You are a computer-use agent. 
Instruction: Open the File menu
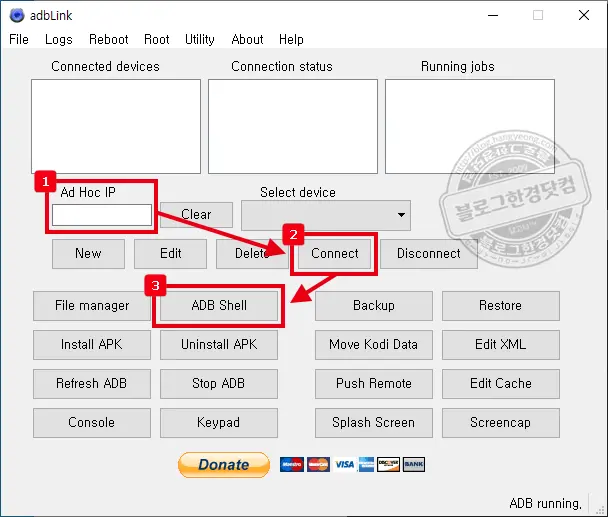(x=19, y=39)
